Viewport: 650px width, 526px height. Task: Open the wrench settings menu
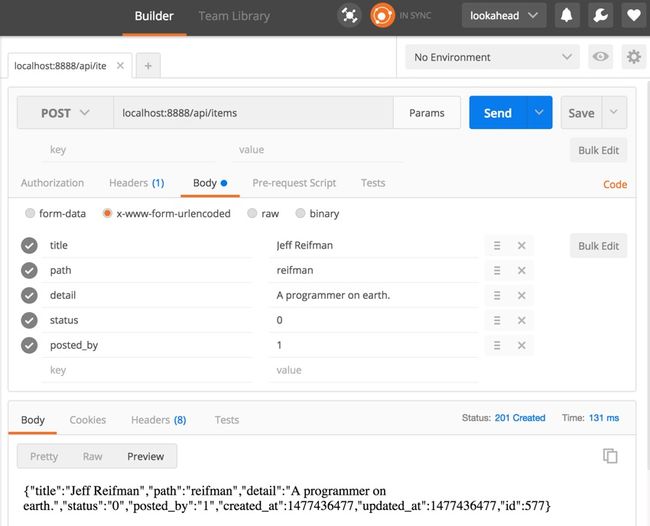click(600, 16)
